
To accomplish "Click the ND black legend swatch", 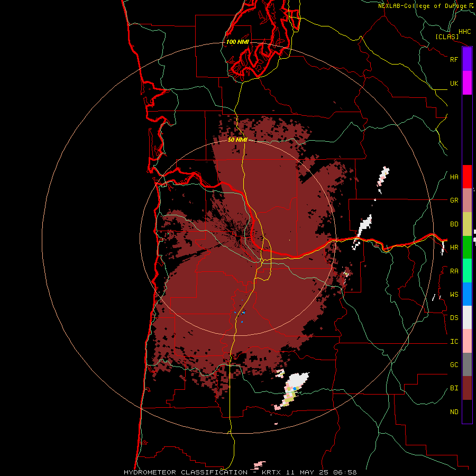I will coord(467,411).
